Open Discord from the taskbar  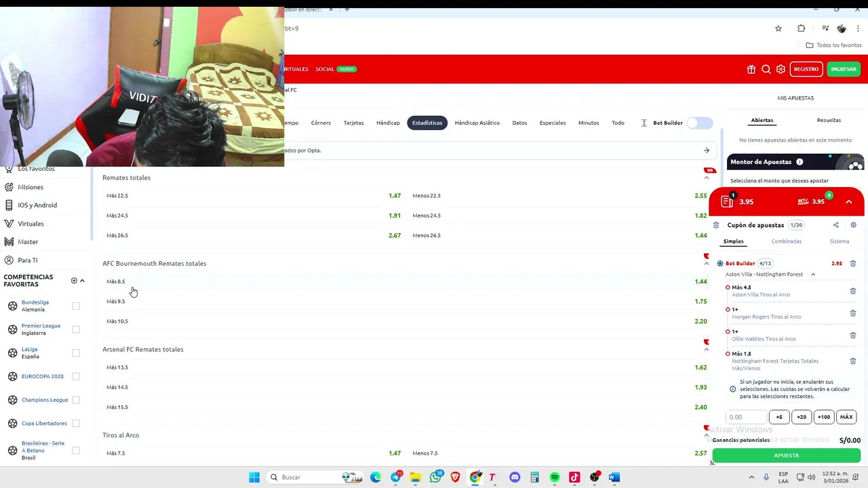tap(515, 477)
